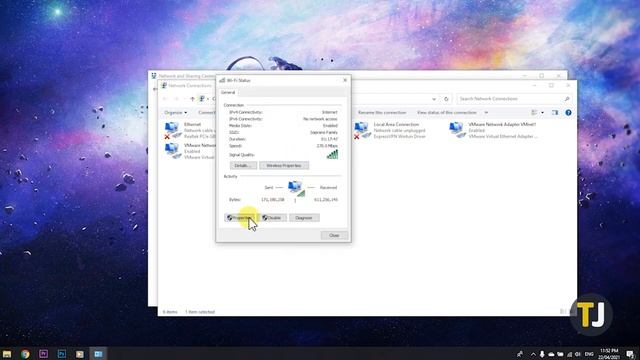The image size is (640, 360).
Task: Open the address bar history dropdown
Action: tap(433, 99)
